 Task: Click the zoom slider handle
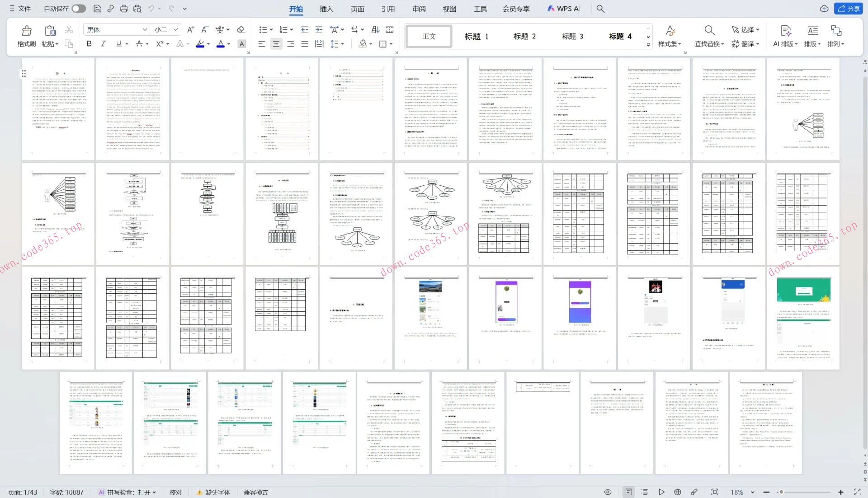[x=781, y=492]
